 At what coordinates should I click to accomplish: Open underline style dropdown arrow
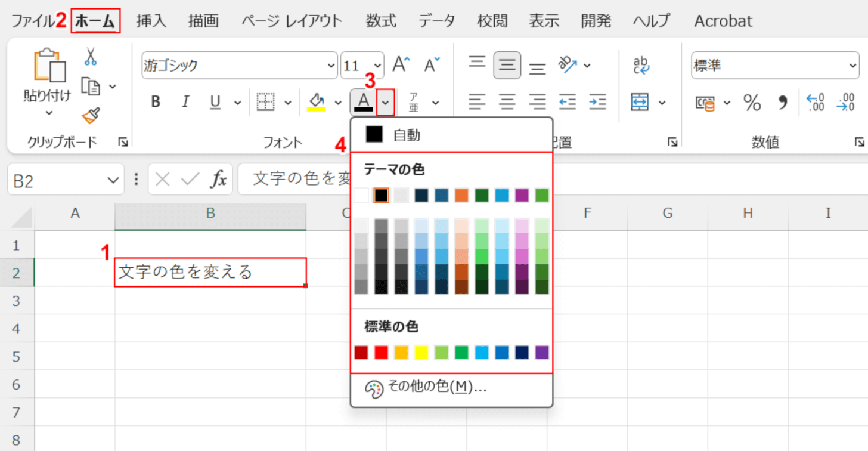(237, 103)
